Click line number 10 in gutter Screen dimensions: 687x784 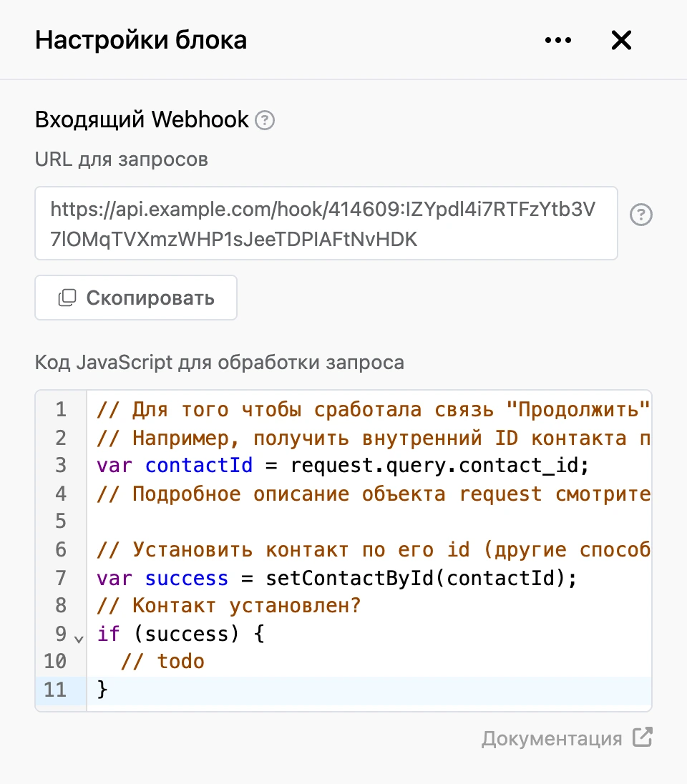(55, 662)
